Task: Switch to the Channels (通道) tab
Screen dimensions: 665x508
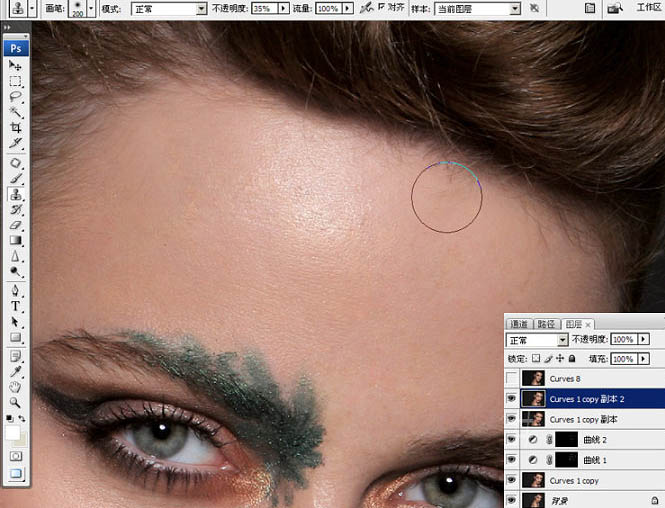Action: click(519, 324)
